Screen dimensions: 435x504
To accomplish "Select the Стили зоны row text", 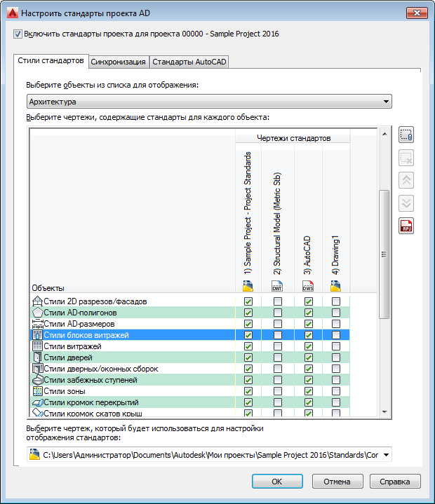I will [65, 391].
